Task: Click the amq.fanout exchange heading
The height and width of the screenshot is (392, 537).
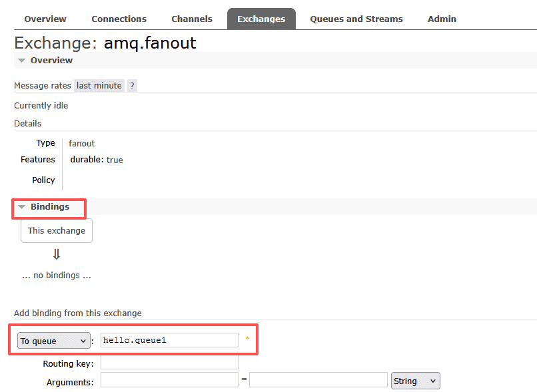Action: click(150, 43)
